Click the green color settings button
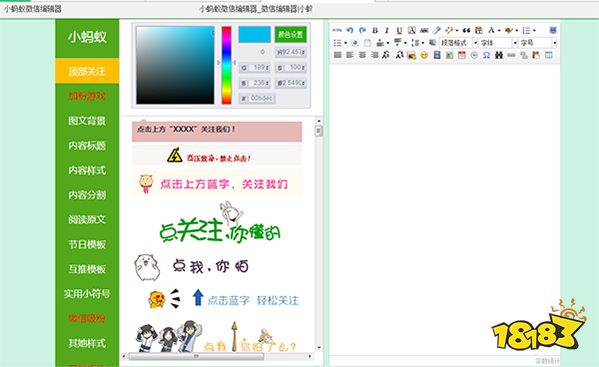Image resolution: width=599 pixels, height=367 pixels. point(290,34)
